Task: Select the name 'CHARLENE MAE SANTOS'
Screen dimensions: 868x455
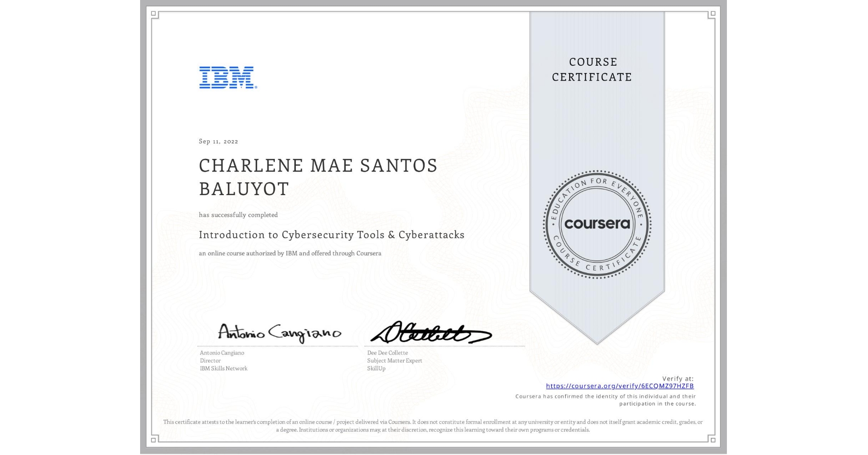Action: point(318,165)
